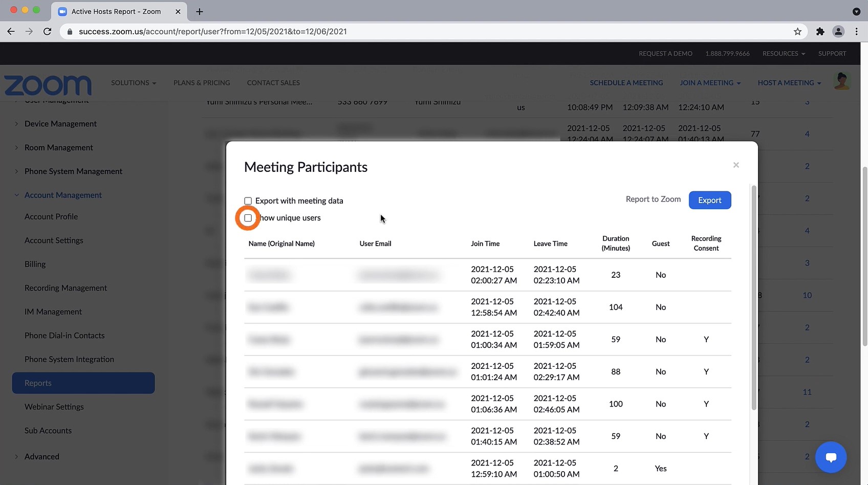The height and width of the screenshot is (485, 868).
Task: Open Sub Accounts
Action: point(48,431)
